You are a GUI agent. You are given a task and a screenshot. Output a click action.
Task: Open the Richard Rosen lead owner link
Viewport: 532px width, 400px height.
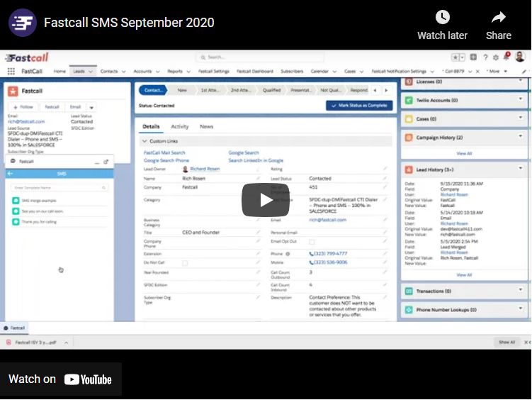(205, 169)
